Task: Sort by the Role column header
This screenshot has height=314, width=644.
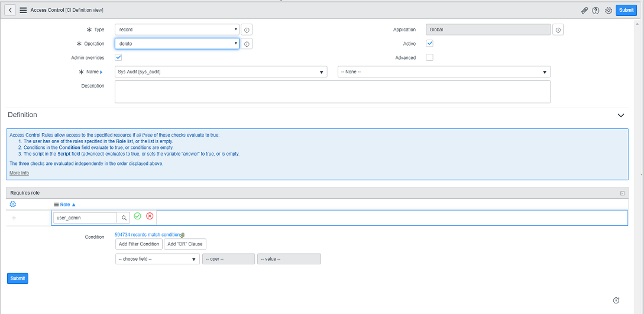Action: point(66,205)
